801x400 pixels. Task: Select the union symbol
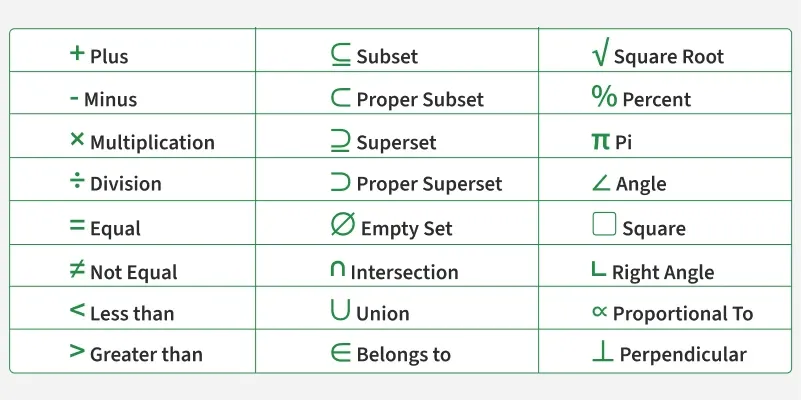(341, 311)
